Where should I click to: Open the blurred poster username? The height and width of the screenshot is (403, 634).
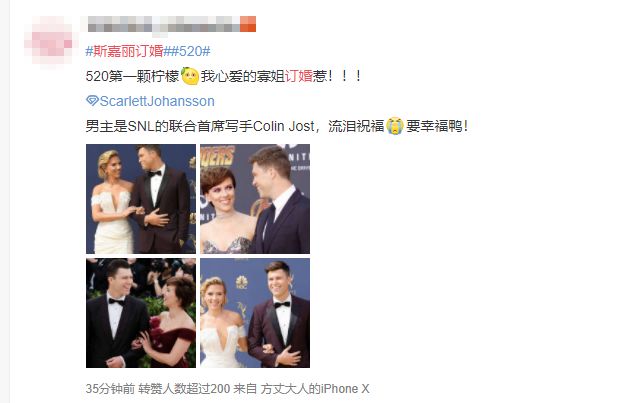click(164, 24)
